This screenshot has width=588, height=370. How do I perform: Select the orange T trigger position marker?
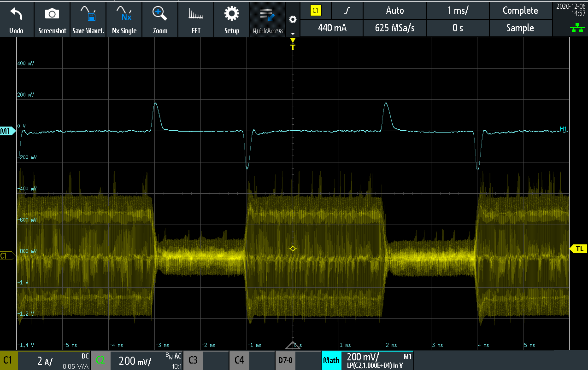tap(293, 45)
